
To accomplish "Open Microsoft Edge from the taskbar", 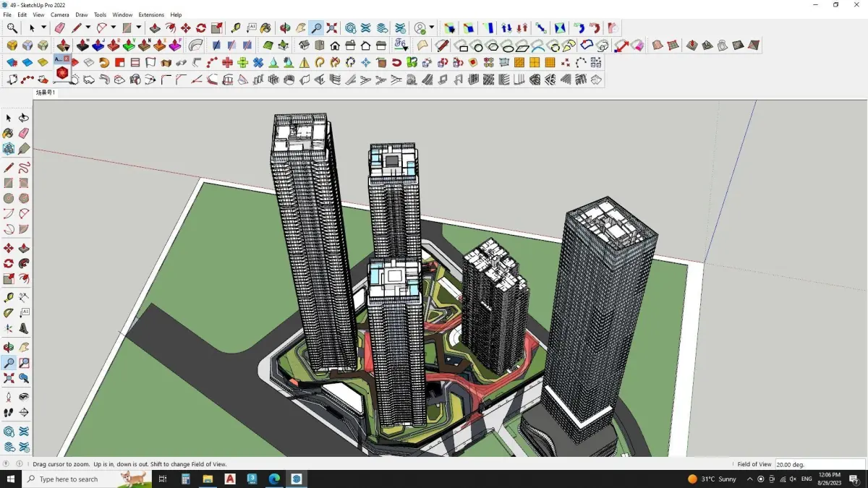I will click(274, 479).
